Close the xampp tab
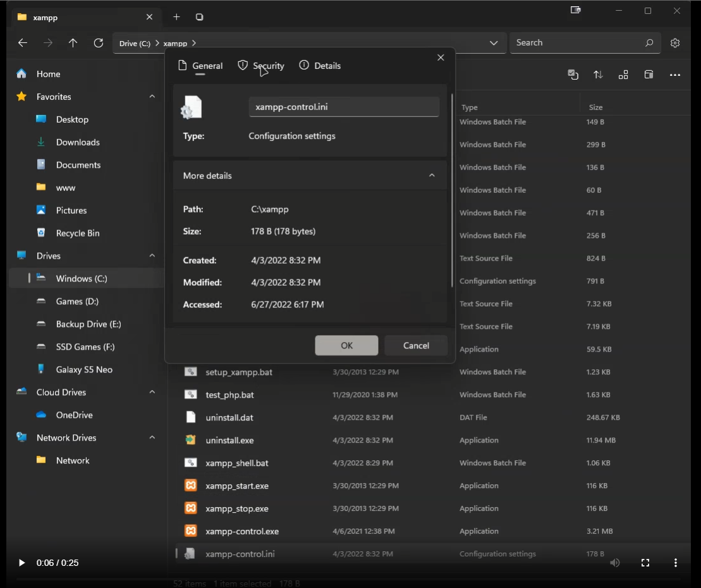 point(149,17)
